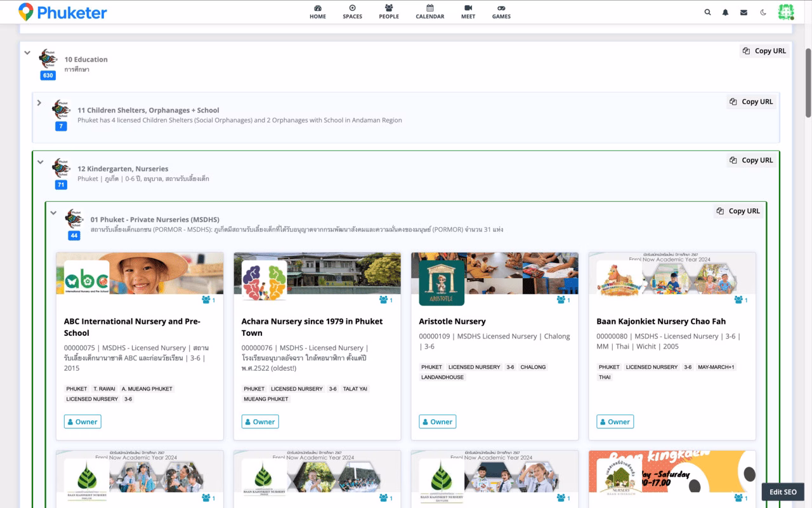812x508 pixels.
Task: Select TALAT YAI tag on Achara card
Action: (x=355, y=389)
